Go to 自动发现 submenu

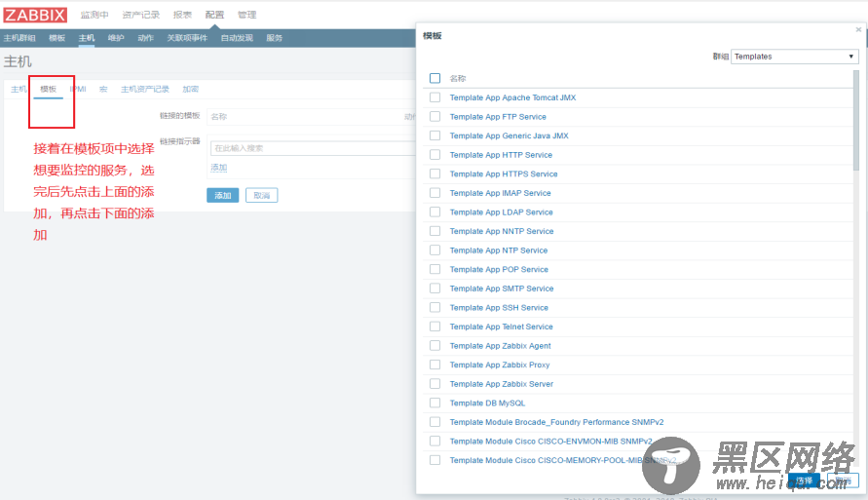pos(237,38)
